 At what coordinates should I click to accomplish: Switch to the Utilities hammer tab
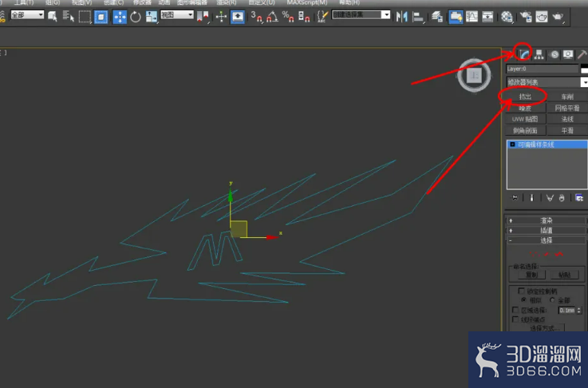(582, 55)
